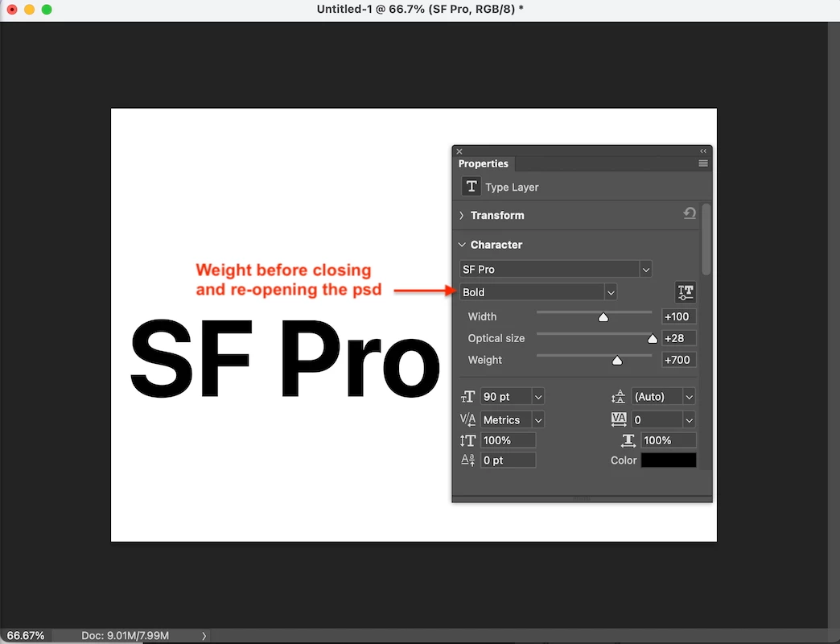The width and height of the screenshot is (840, 644).
Task: Expand the Transform section
Action: click(x=462, y=216)
